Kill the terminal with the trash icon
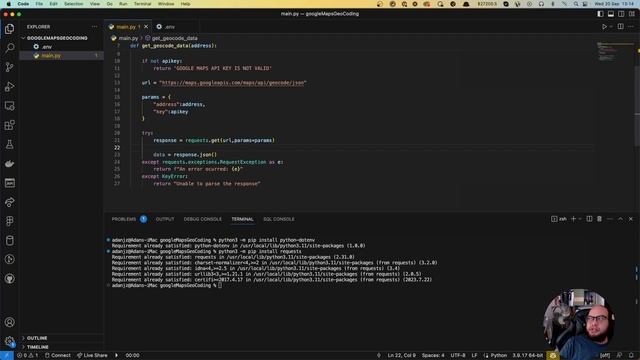This screenshot has width=640, height=360. coord(599,219)
